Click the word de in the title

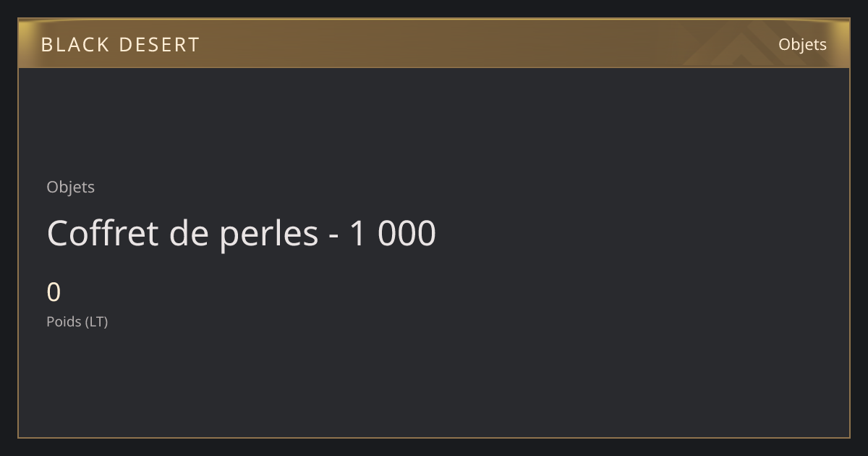(x=189, y=233)
